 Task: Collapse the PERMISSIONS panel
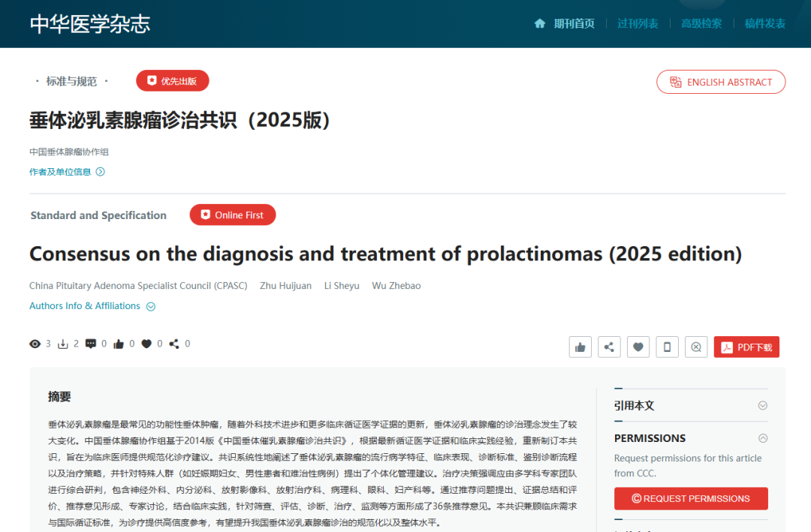pos(762,438)
